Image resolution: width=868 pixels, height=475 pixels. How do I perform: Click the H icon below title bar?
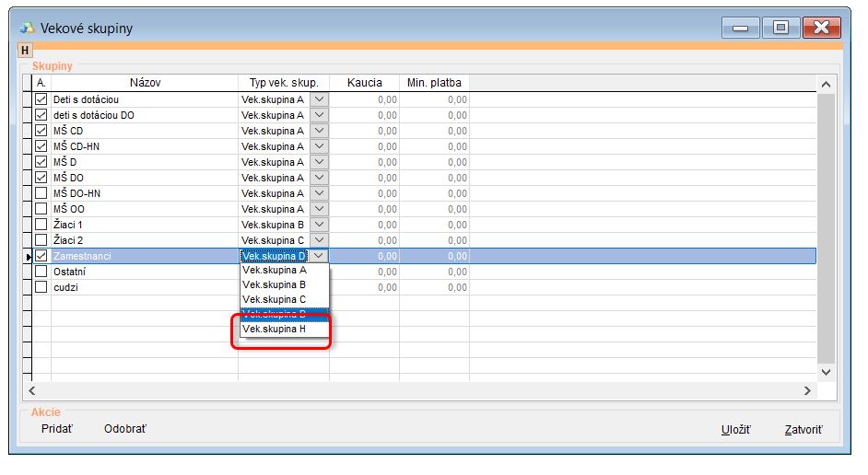25,51
